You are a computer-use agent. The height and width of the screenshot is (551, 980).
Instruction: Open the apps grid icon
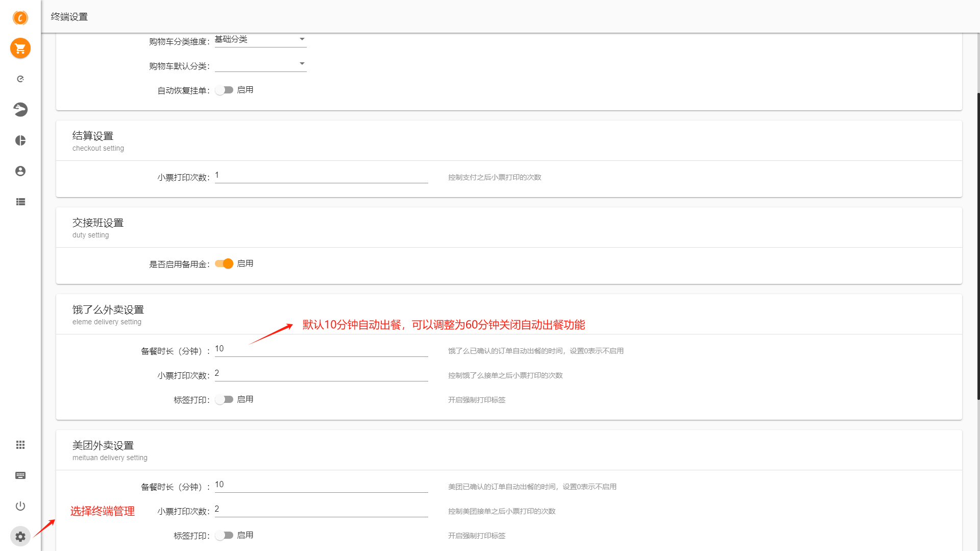(20, 445)
